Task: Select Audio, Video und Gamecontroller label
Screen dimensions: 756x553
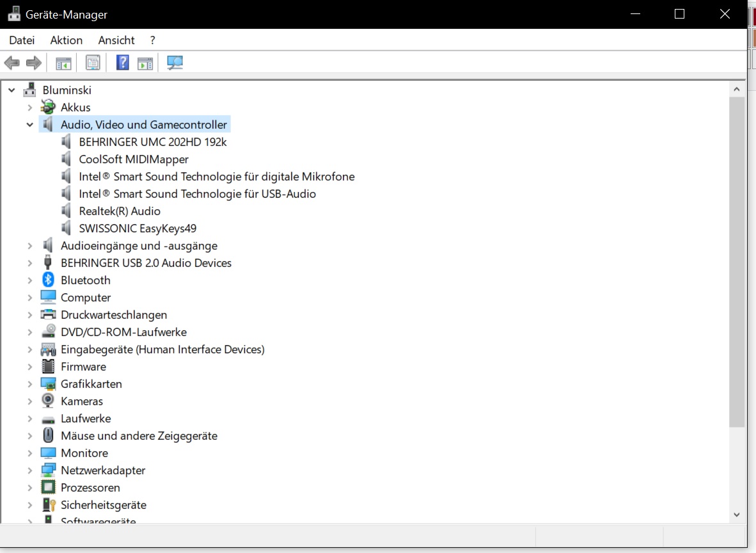Action: tap(144, 125)
